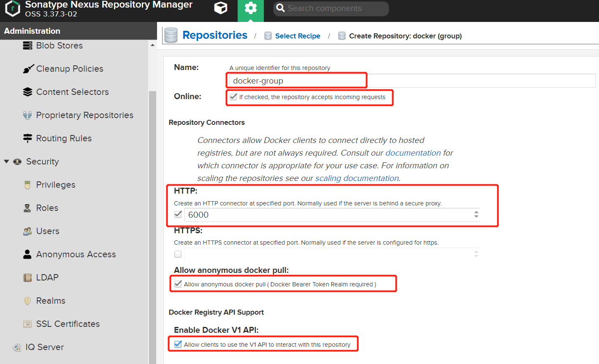The height and width of the screenshot is (364, 599).
Task: Open Routing Rules in sidebar
Action: [x=64, y=138]
